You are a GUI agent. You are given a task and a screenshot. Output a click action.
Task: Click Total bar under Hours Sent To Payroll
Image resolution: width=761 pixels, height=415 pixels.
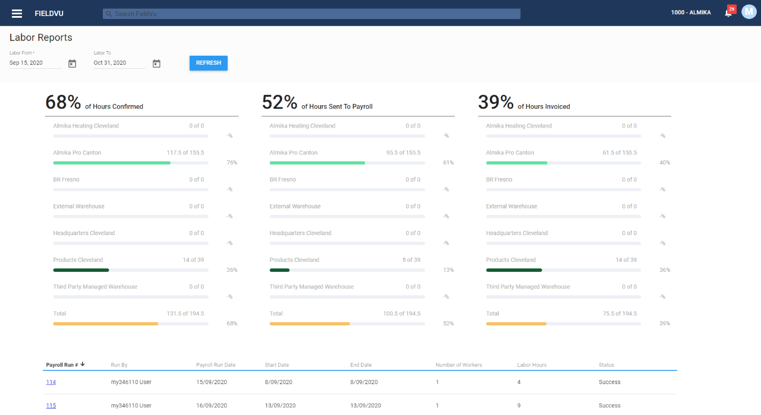(x=347, y=324)
